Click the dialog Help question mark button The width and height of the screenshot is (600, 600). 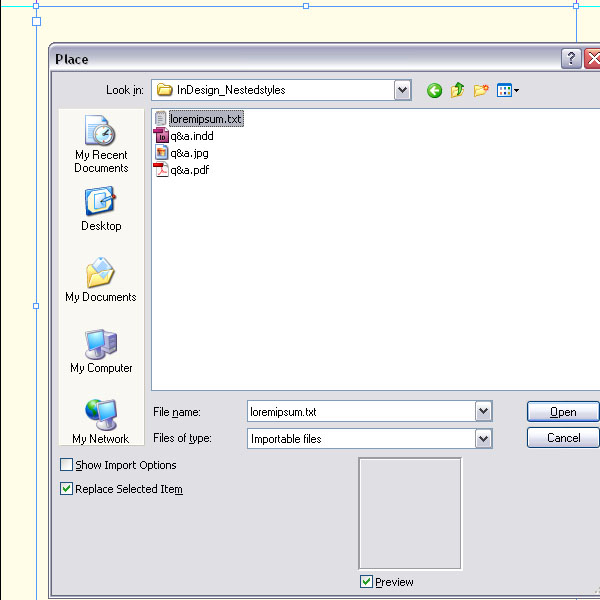571,59
